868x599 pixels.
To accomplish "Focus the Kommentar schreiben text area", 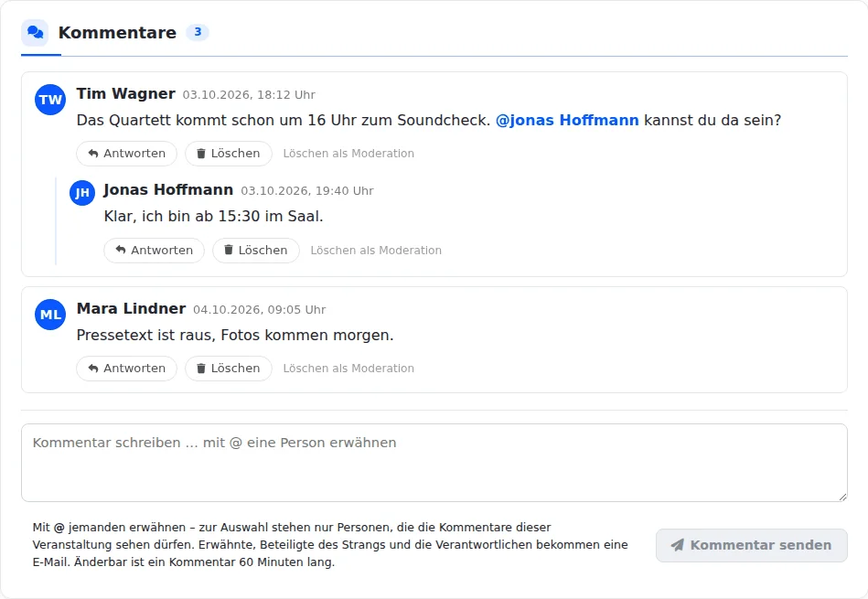I will 434,463.
